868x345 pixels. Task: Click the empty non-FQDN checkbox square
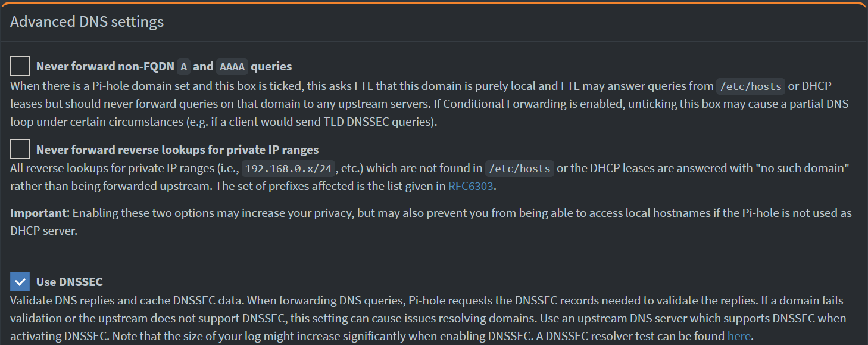(18, 66)
